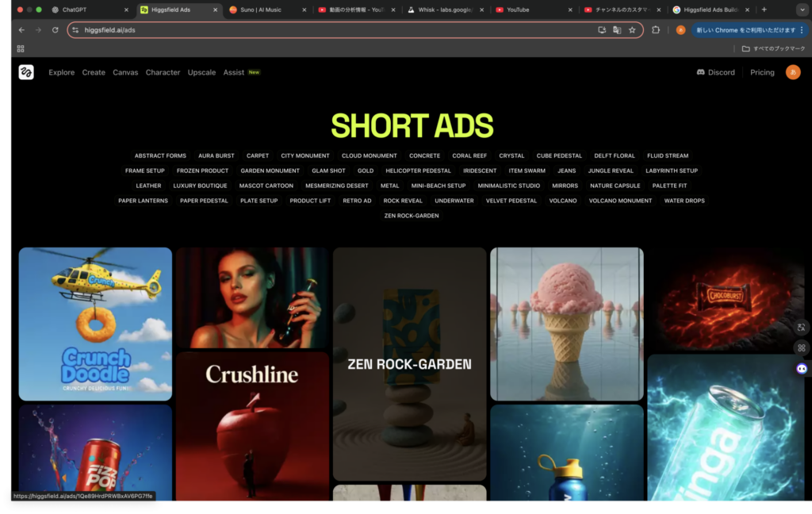Open a new browser tab

pos(764,10)
